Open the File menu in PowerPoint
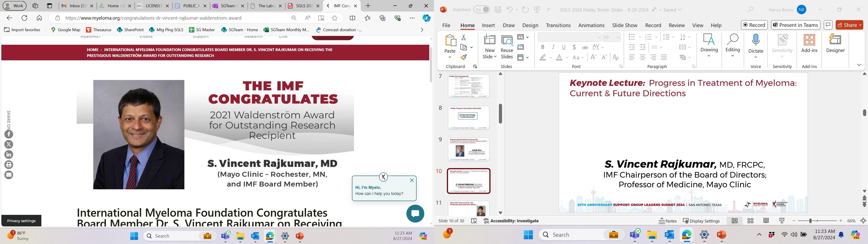The height and width of the screenshot is (244, 868). (446, 25)
